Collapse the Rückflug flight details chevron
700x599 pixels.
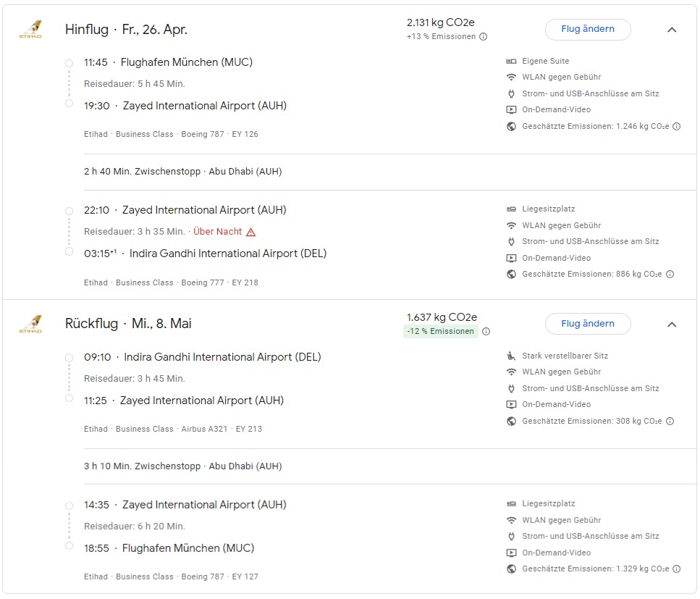[x=672, y=324]
